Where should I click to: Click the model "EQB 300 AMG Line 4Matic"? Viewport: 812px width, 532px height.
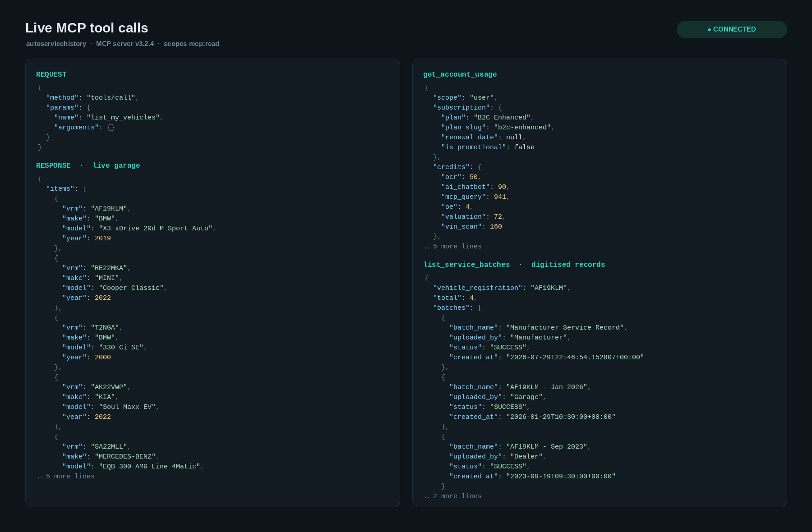[149, 467]
